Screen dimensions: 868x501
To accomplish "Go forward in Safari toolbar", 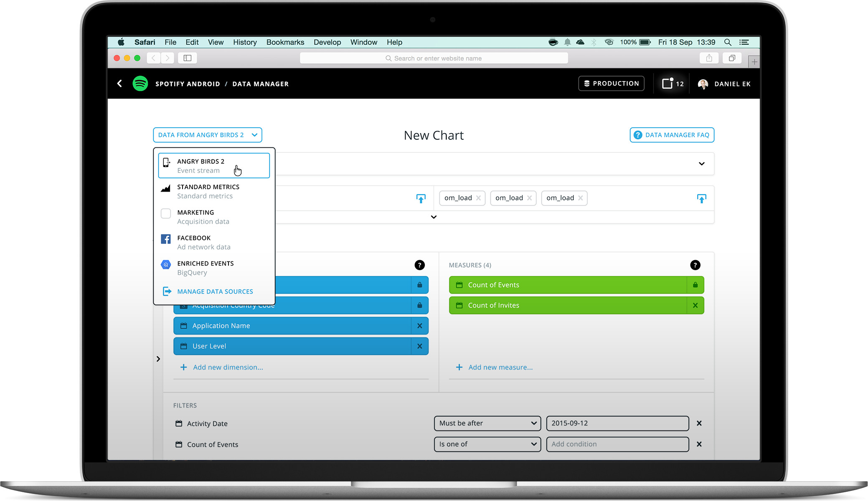I will pyautogui.click(x=168, y=58).
